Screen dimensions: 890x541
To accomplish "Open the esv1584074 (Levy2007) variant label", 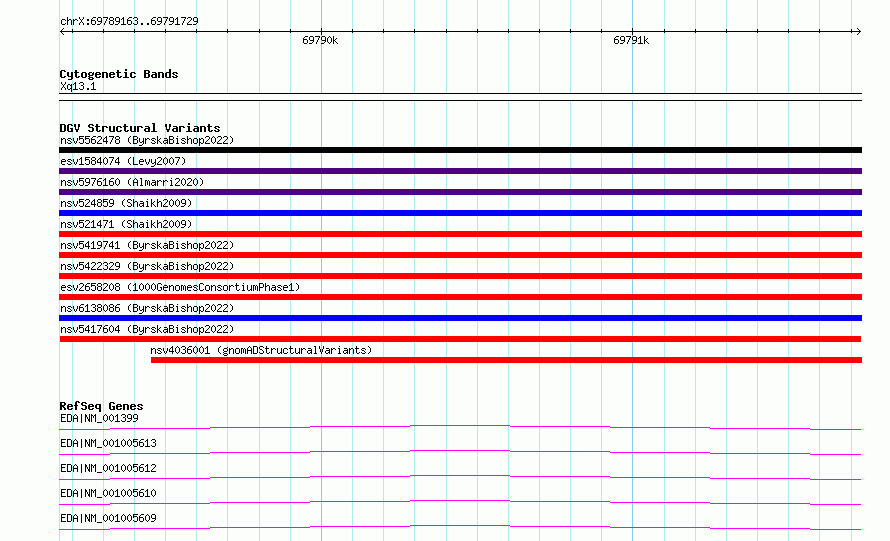I will tap(123, 161).
